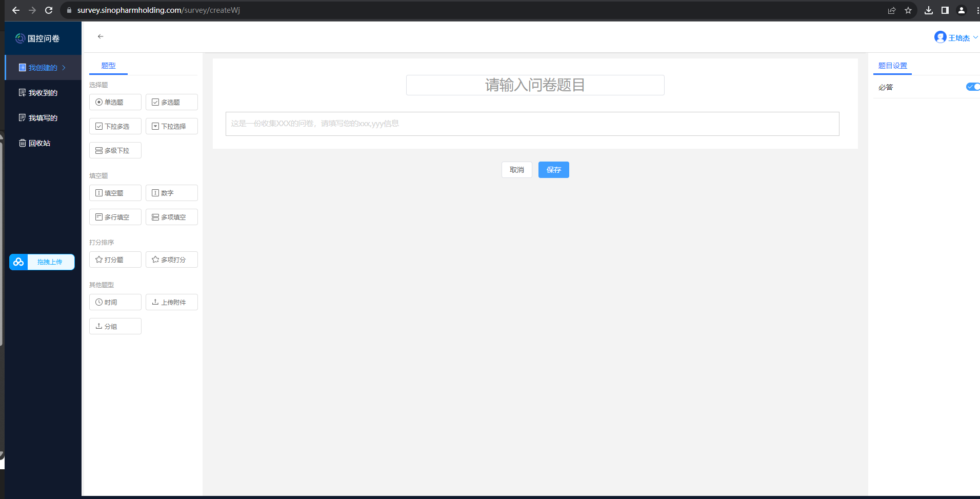980x499 pixels.
Task: Add a 填空题 question
Action: pos(115,193)
